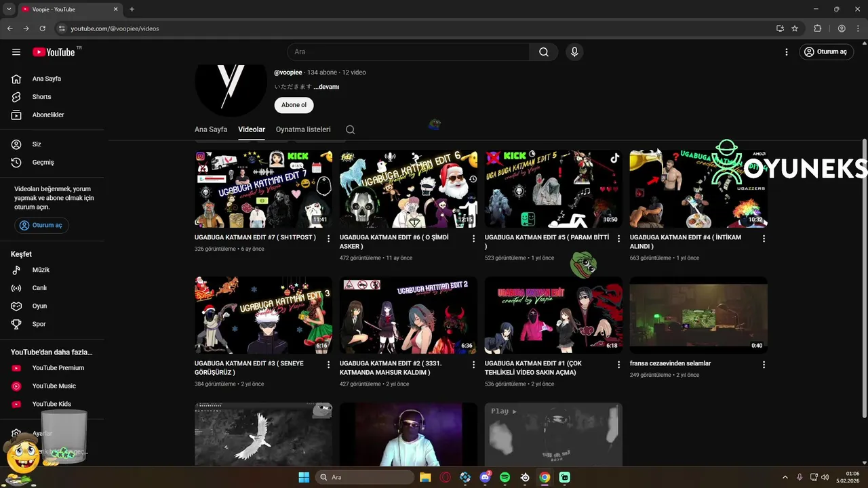Switch to the channel Ana Sayfa tab
This screenshot has width=868, height=488.
tap(211, 129)
